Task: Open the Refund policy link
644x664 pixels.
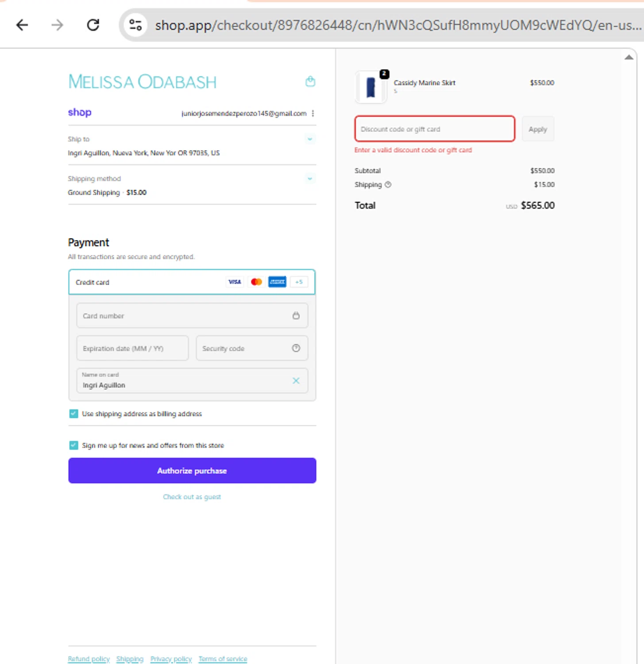Action: pyautogui.click(x=89, y=659)
